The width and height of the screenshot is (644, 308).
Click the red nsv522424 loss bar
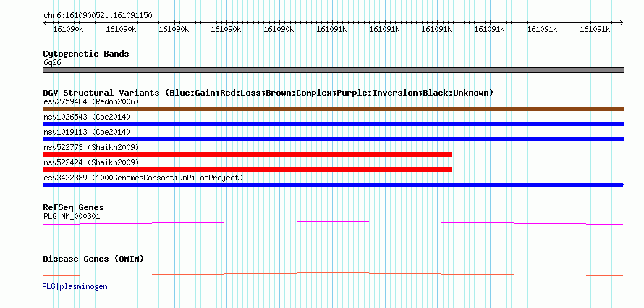click(247, 170)
